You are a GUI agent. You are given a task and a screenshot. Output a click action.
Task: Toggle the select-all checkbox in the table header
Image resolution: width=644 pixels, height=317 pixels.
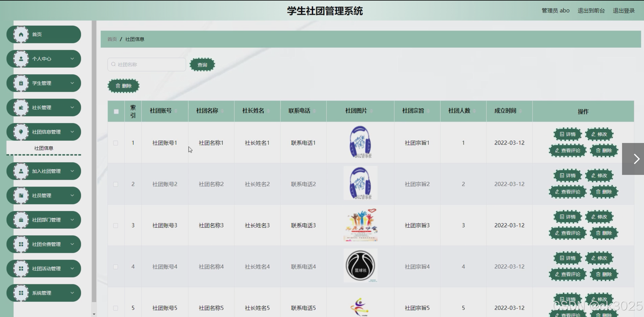point(116,111)
